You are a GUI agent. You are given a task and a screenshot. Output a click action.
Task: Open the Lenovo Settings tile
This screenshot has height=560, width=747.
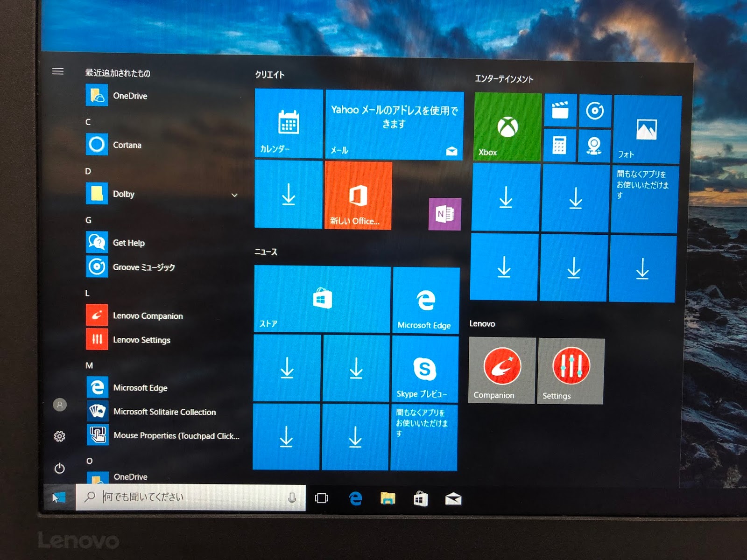coord(571,371)
